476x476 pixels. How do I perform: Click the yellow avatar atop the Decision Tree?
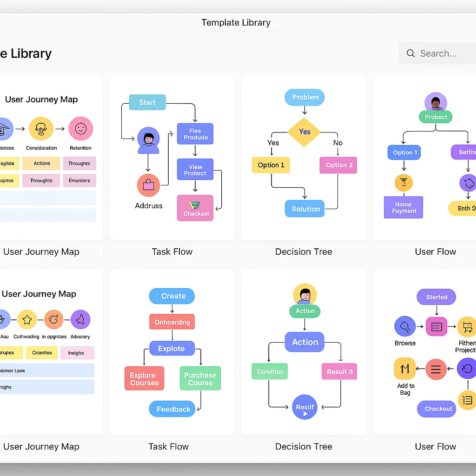coord(304,294)
